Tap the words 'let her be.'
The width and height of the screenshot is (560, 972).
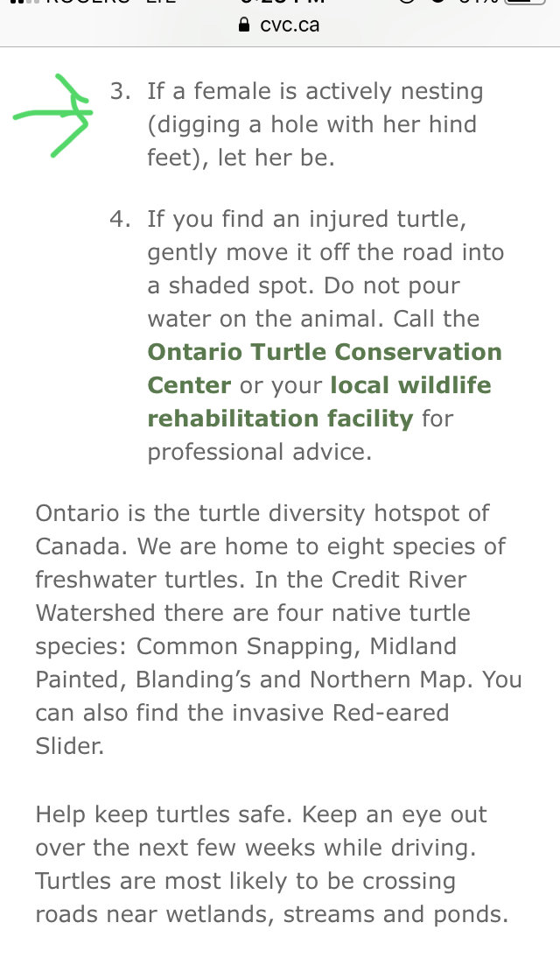276,158
